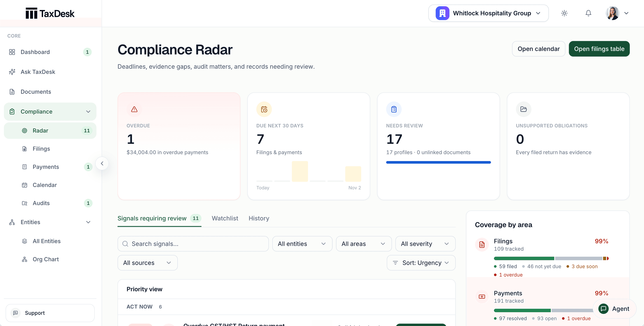Open the All areas dropdown
This screenshot has height=326, width=644.
point(364,244)
